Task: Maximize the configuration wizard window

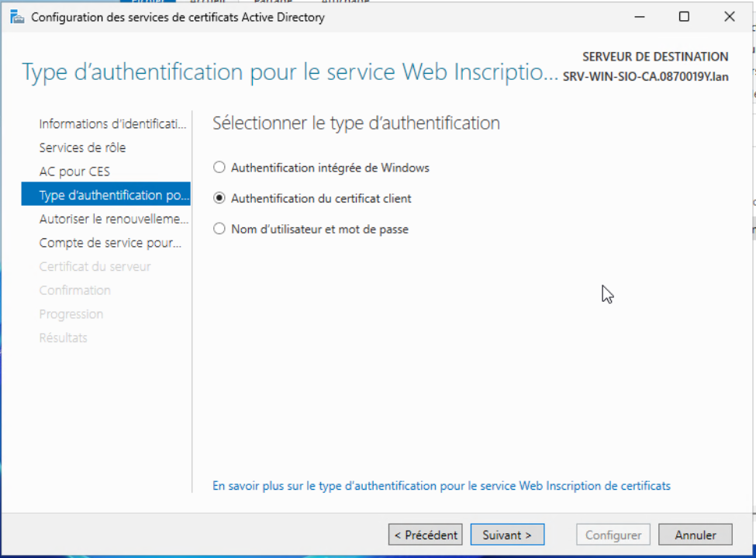Action: tap(684, 17)
